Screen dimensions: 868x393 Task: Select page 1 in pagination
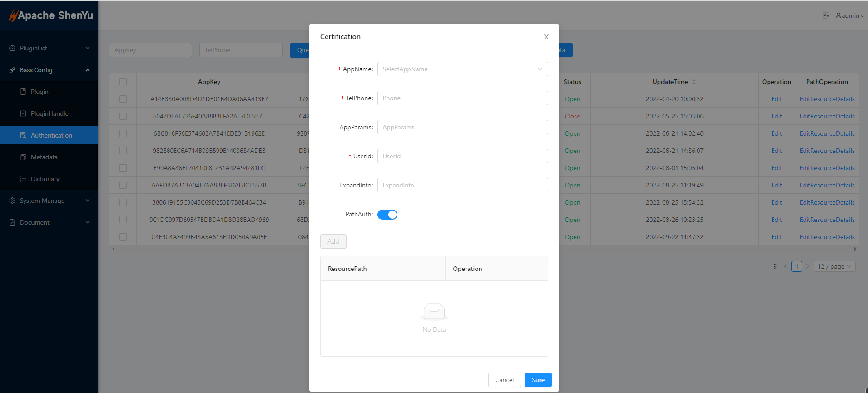coord(796,266)
